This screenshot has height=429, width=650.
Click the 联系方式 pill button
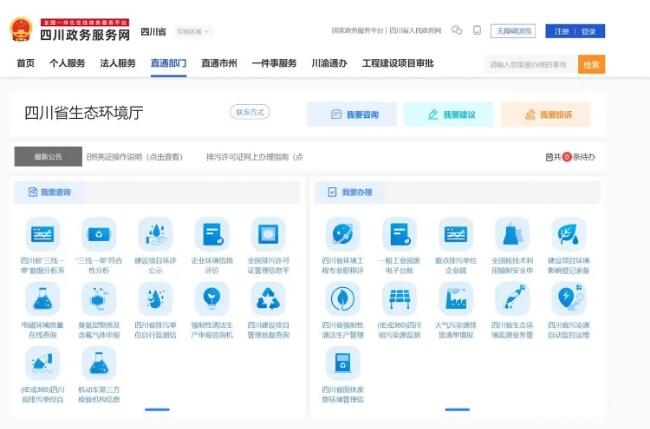coord(250,112)
